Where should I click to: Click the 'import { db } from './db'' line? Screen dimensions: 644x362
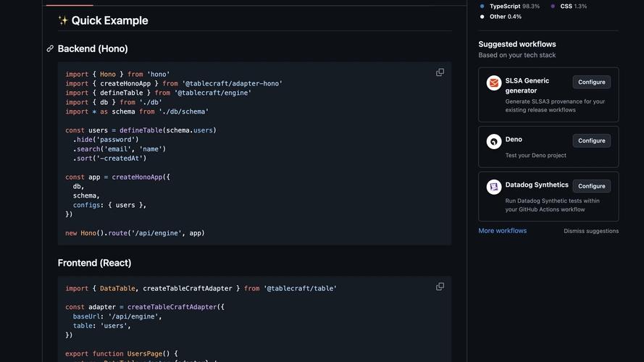click(114, 102)
